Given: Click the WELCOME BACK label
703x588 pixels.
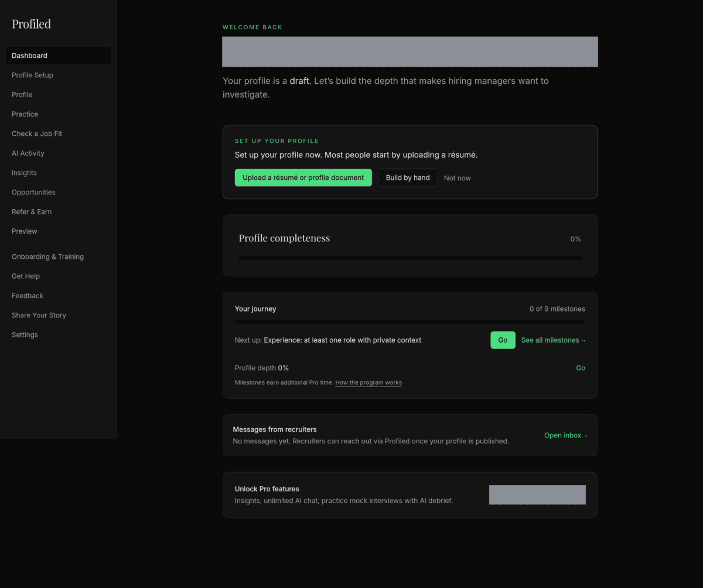Looking at the screenshot, I should (252, 28).
